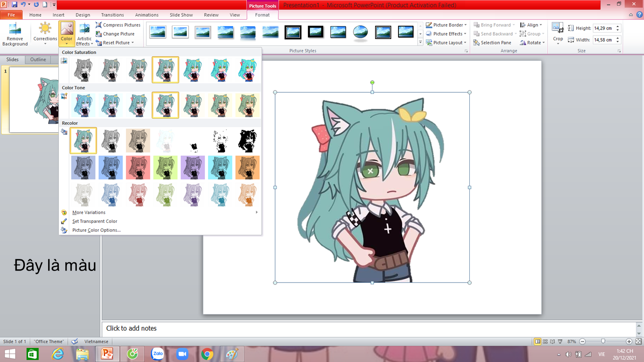Open Zoom from taskbar
644x362 pixels.
click(x=182, y=354)
